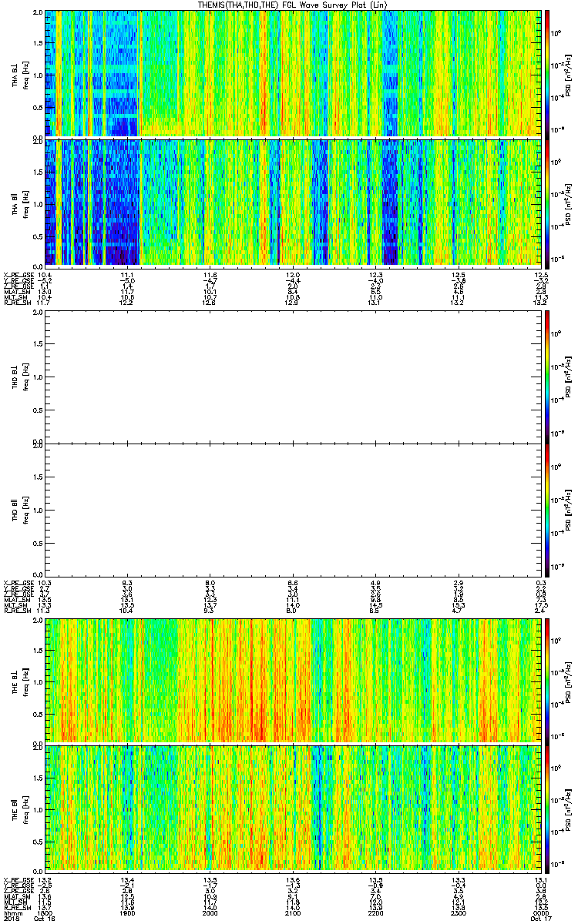Image resolution: width=578 pixels, height=924 pixels.
Task: Click the 2200 time tick label
Action: [375, 912]
